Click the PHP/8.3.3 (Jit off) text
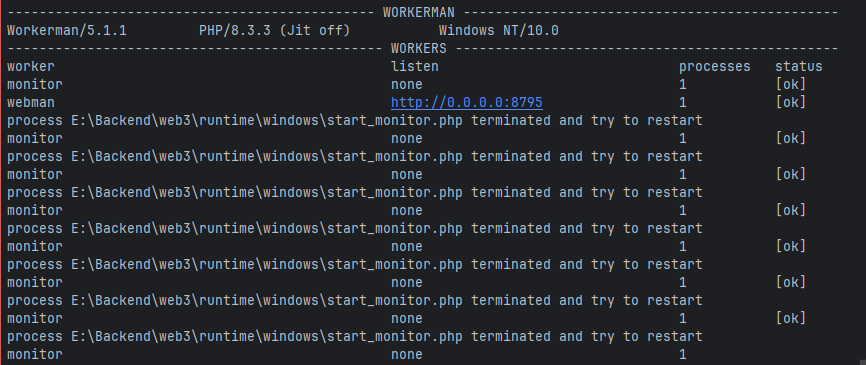866x365 pixels. point(274,31)
